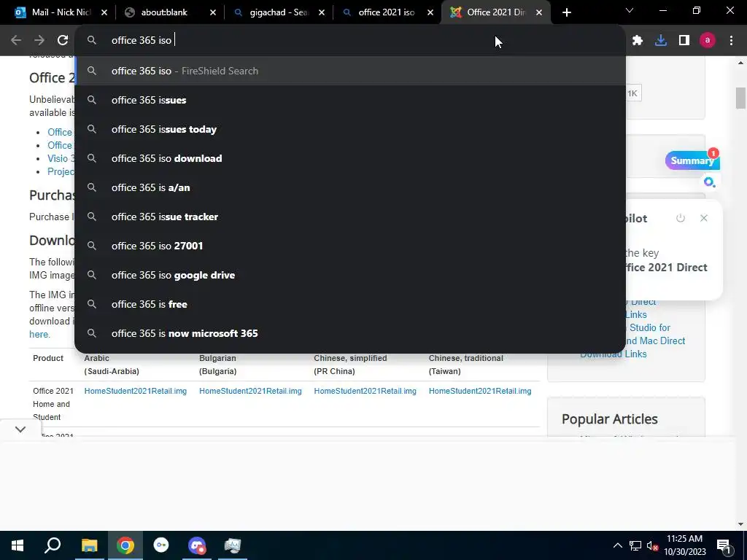Click the 'here.' link in article
Image resolution: width=747 pixels, height=560 pixels.
(x=39, y=334)
